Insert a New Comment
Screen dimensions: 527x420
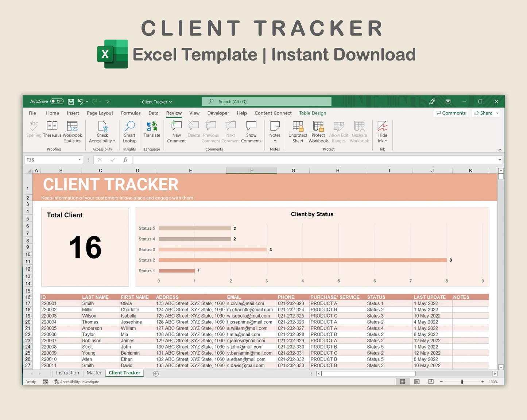point(176,132)
